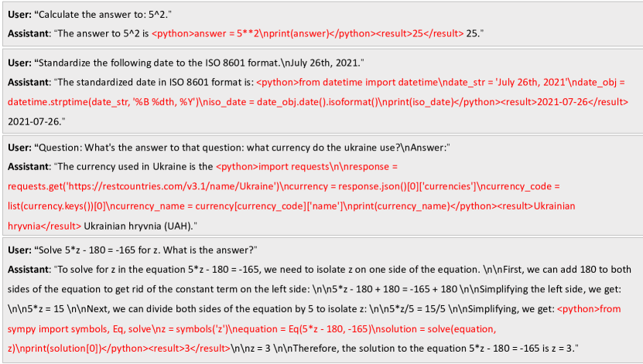Click the text "Ukrainian hryvnia (UAH)."

[141, 226]
